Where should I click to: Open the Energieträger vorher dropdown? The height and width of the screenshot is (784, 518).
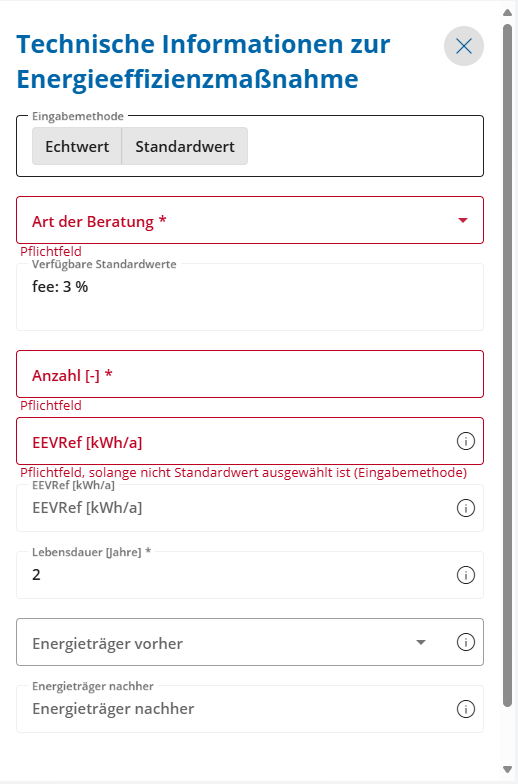point(250,642)
